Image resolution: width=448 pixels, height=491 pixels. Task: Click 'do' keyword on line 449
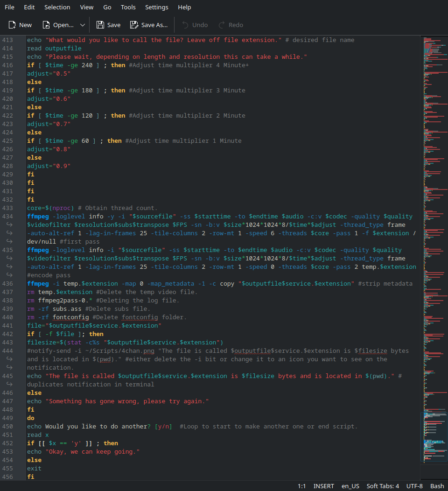[x=31, y=418]
